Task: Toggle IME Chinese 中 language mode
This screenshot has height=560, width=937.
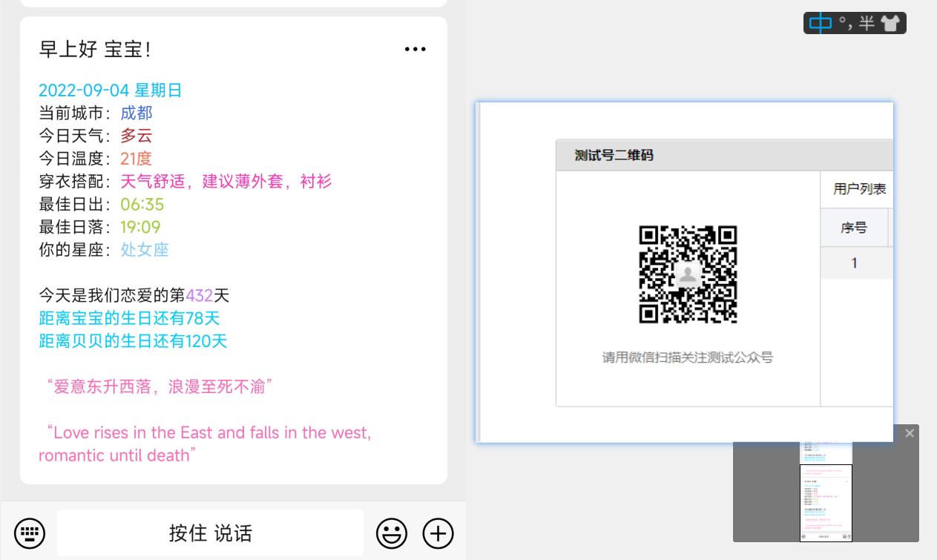Action: click(x=820, y=23)
